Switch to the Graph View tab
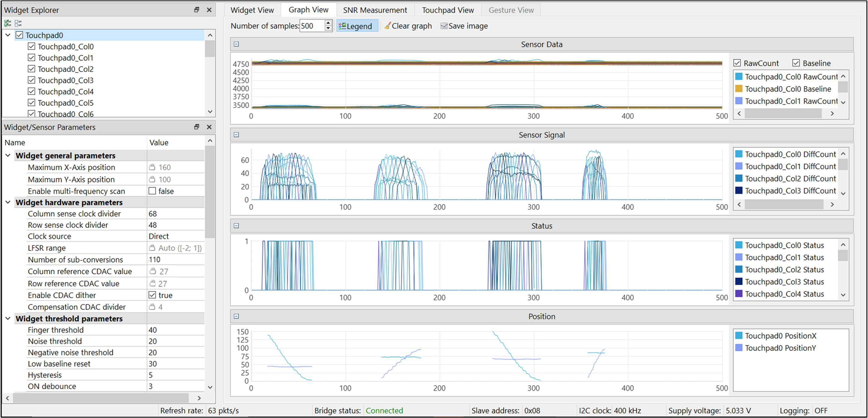This screenshot has height=418, width=868. [x=308, y=10]
